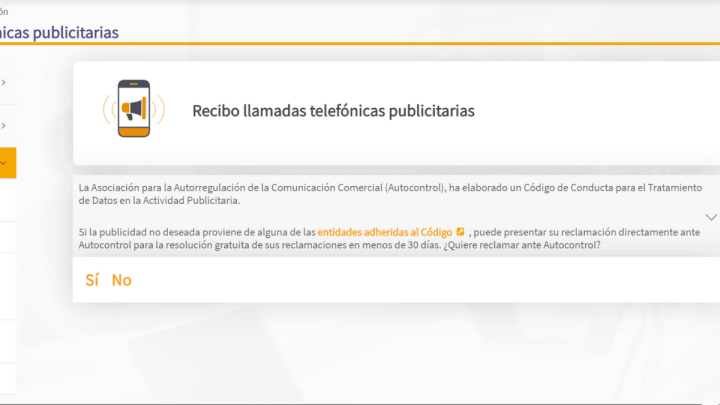Click the phone megaphone icon
Viewport: 720px width, 405px height.
pyautogui.click(x=134, y=108)
